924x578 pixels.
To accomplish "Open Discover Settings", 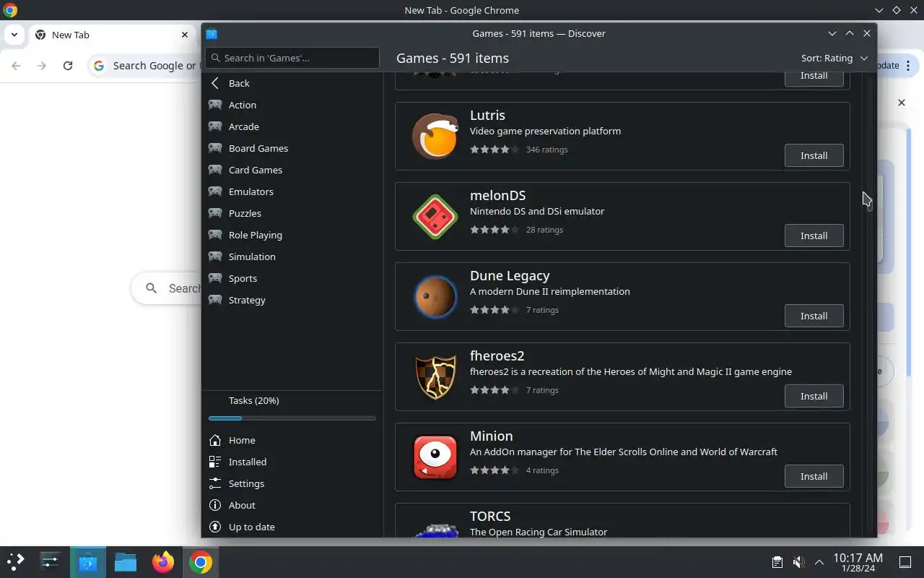I will click(x=292, y=483).
